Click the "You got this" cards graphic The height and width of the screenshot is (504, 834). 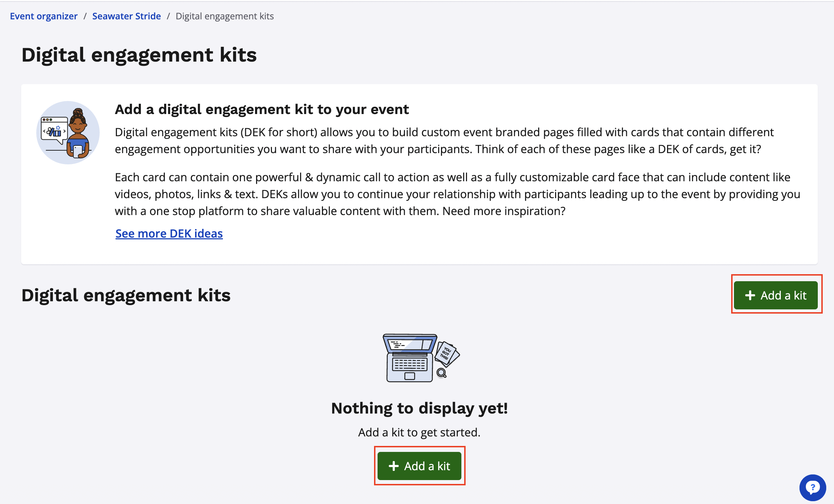pos(447,353)
